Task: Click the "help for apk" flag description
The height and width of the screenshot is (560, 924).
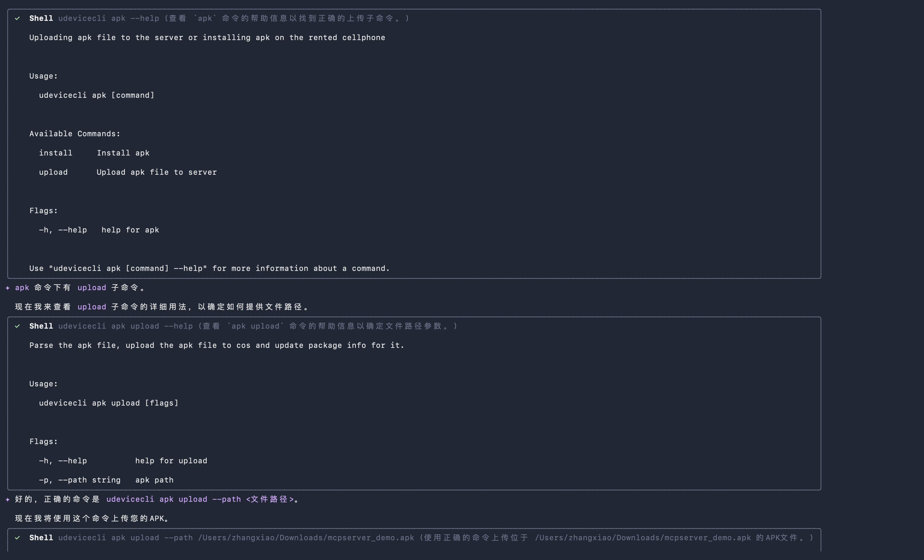Action: point(130,230)
